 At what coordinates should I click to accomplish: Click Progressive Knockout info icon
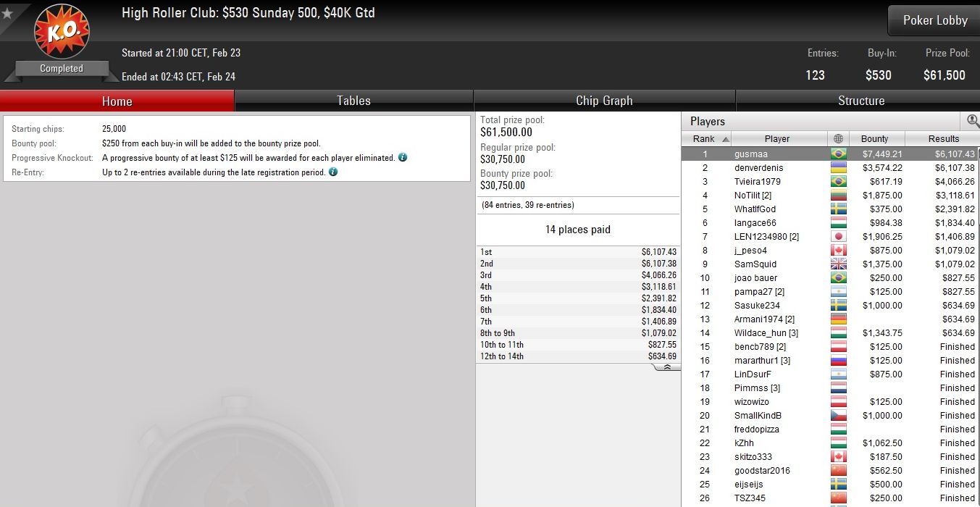pyautogui.click(x=403, y=157)
